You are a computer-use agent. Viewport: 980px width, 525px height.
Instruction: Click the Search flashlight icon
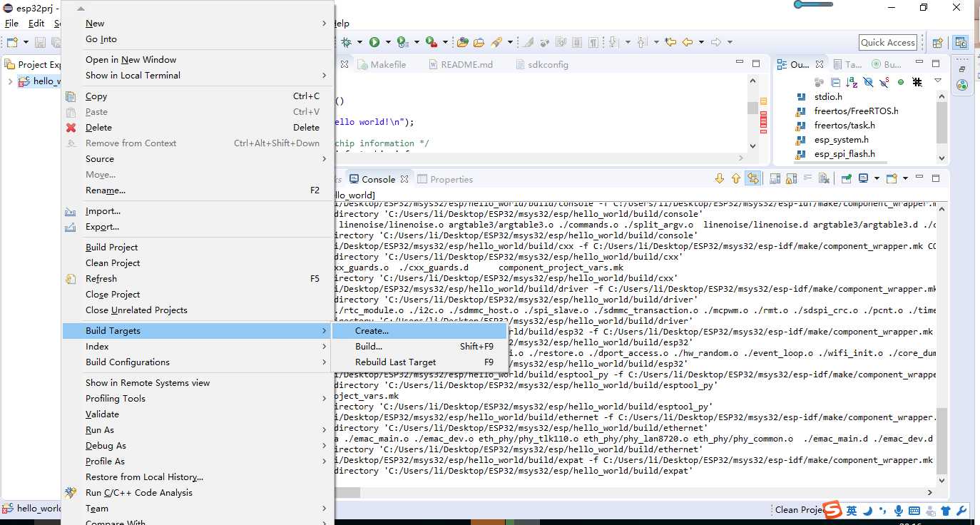(x=496, y=43)
